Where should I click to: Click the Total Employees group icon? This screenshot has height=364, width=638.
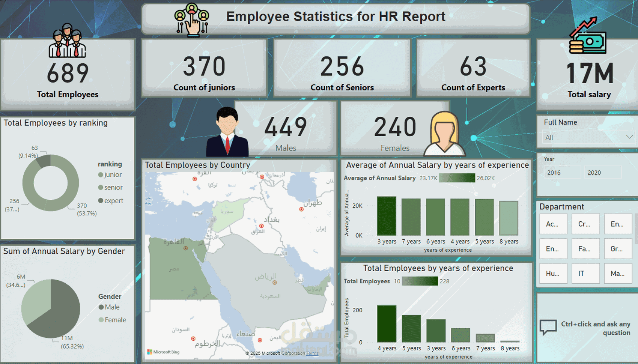coord(68,41)
